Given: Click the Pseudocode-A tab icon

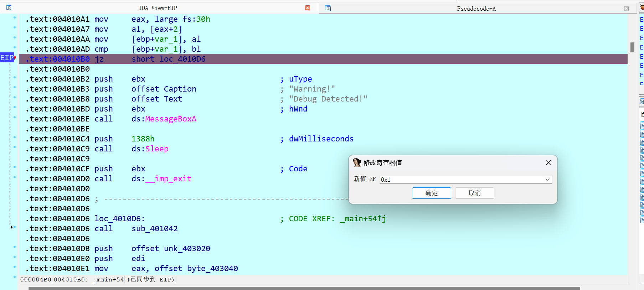Looking at the screenshot, I should coord(328,8).
